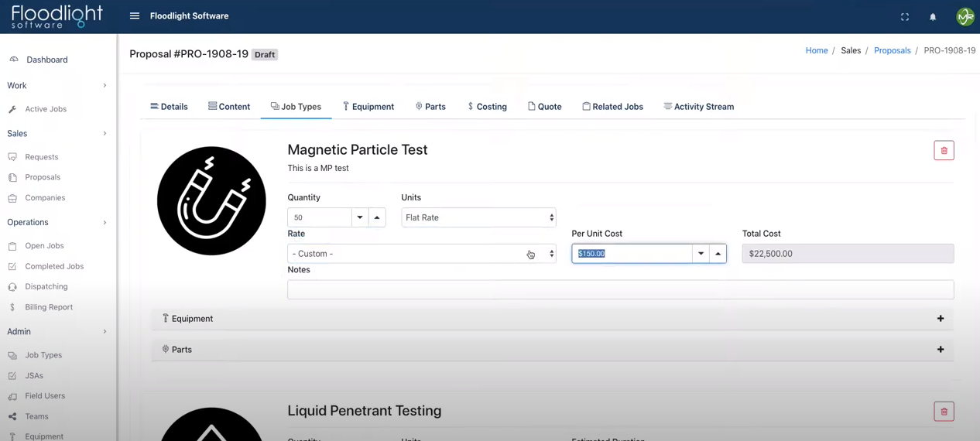Open the Units Flat Rate dropdown

(478, 218)
